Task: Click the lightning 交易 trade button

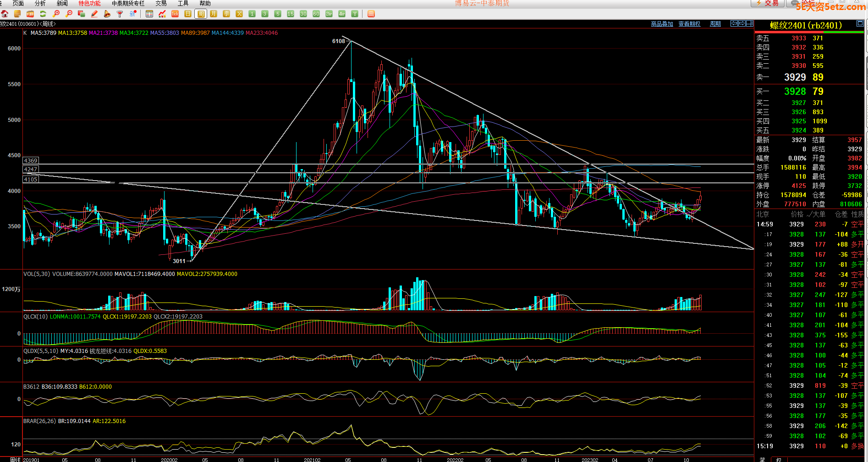Action: (x=767, y=3)
